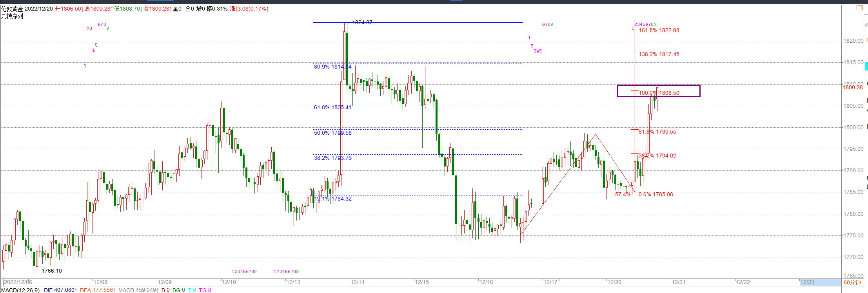
Task: Select the blue 50.0% 1799.58 label
Action: [x=332, y=133]
